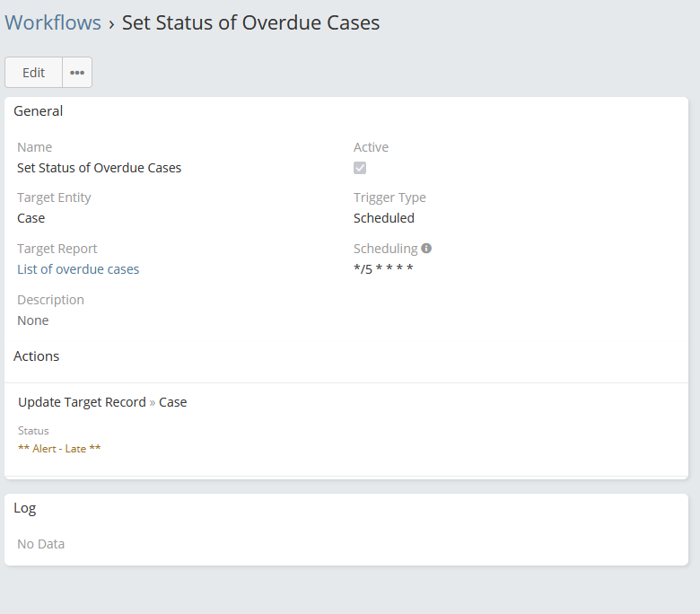Click the page title Set Status of Overdue Cases
This screenshot has height=614, width=700.
click(x=250, y=22)
